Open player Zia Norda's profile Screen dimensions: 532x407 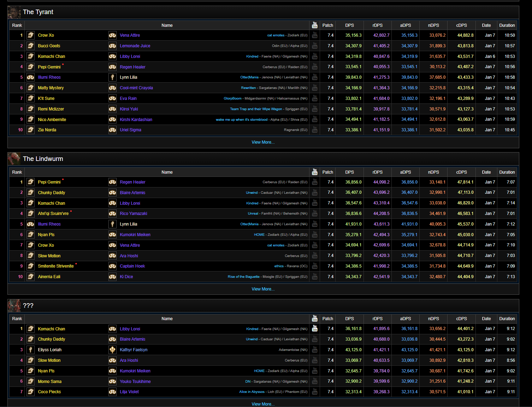47,130
